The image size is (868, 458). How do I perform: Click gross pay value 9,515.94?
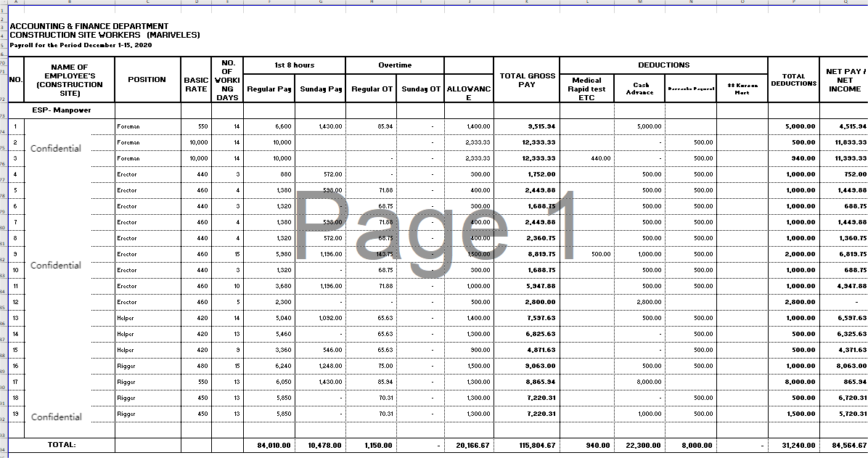[541, 126]
